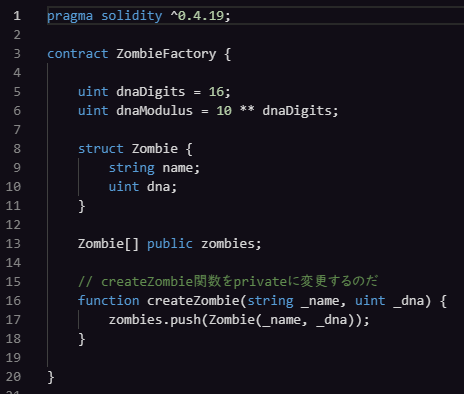
Task: Click the final closing brace on line 20
Action: (51, 377)
